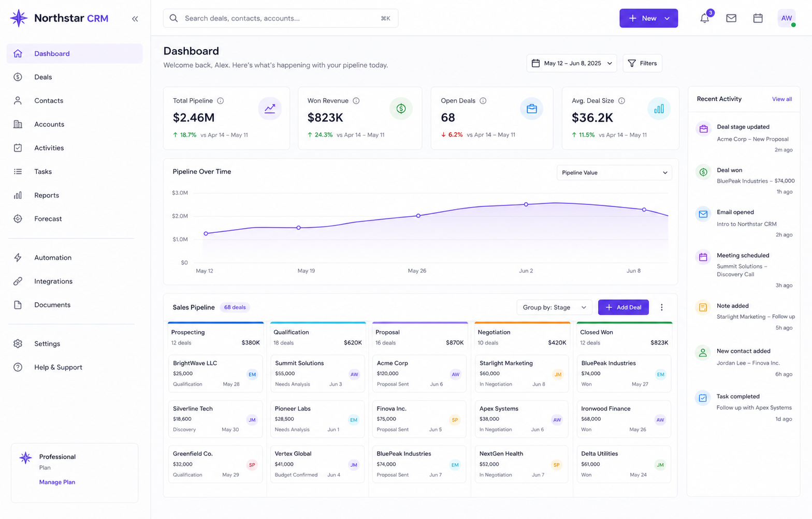Viewport: 812px width, 519px height.
Task: Open the Filters button
Action: point(642,63)
